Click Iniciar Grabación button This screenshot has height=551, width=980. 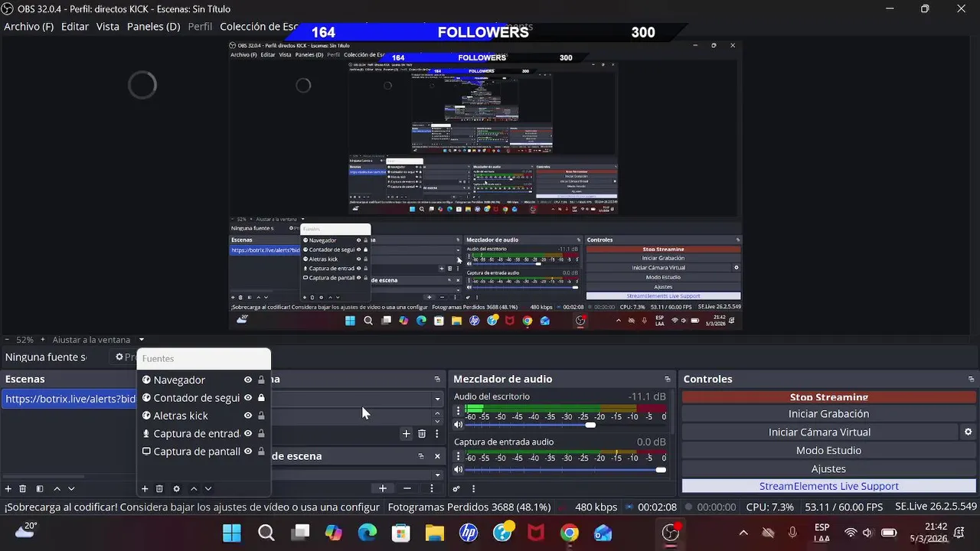click(828, 414)
